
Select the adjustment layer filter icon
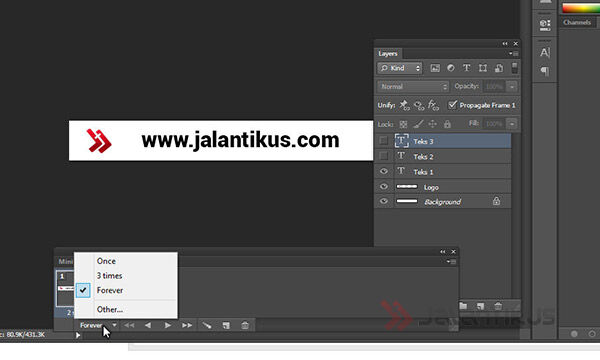coord(451,68)
